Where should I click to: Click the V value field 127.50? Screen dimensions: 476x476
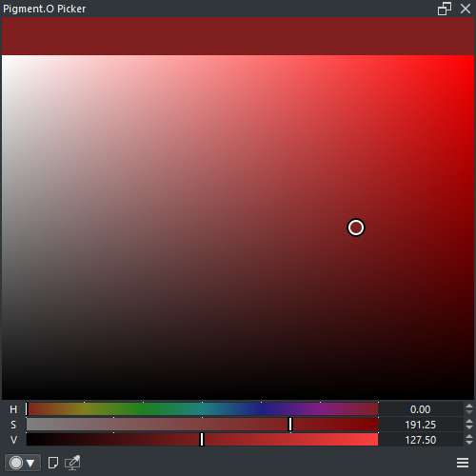[421, 440]
